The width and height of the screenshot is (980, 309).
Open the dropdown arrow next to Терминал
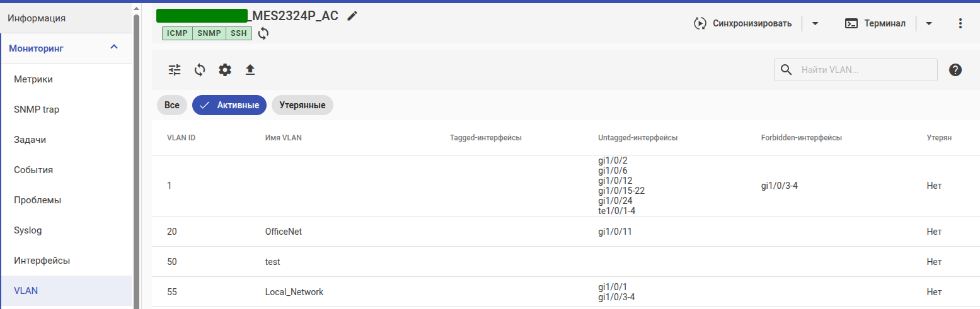pyautogui.click(x=929, y=23)
